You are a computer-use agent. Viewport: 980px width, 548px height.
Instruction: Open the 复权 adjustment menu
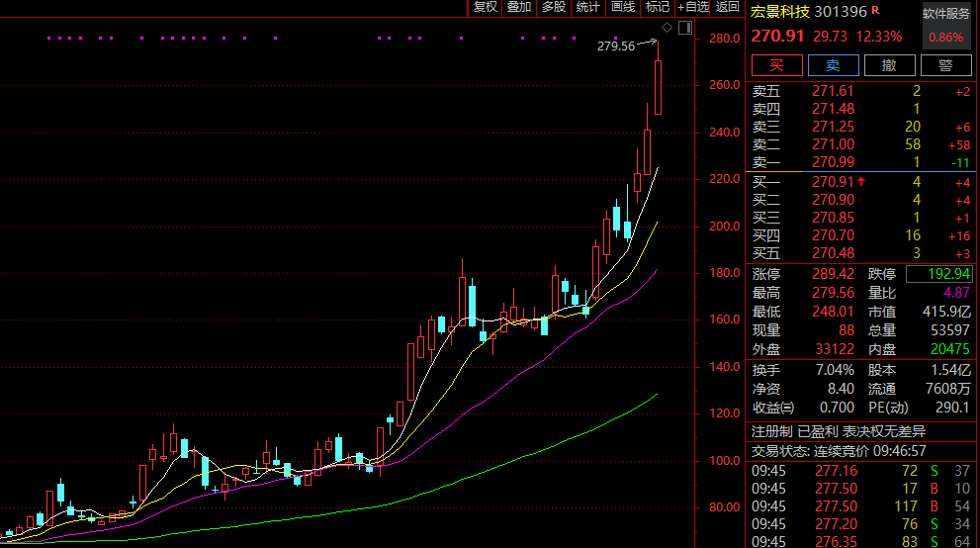tap(485, 7)
